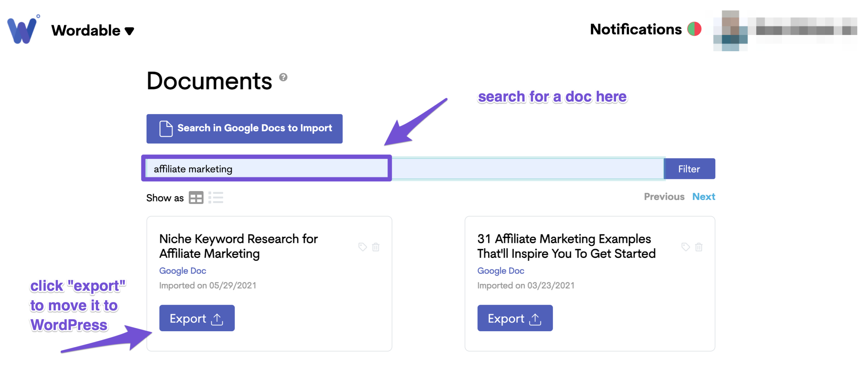Switch to list view layout
This screenshot has height=376, width=868.
(216, 198)
